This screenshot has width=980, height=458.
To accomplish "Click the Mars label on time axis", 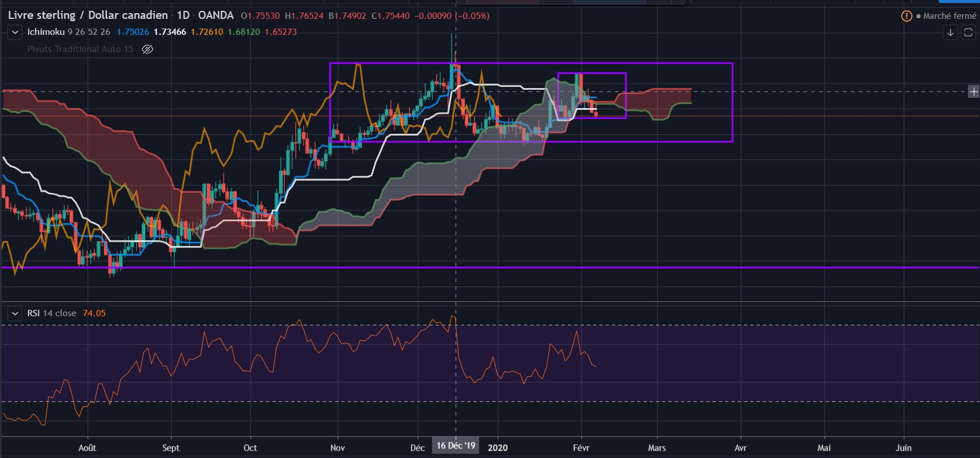I will click(x=657, y=448).
